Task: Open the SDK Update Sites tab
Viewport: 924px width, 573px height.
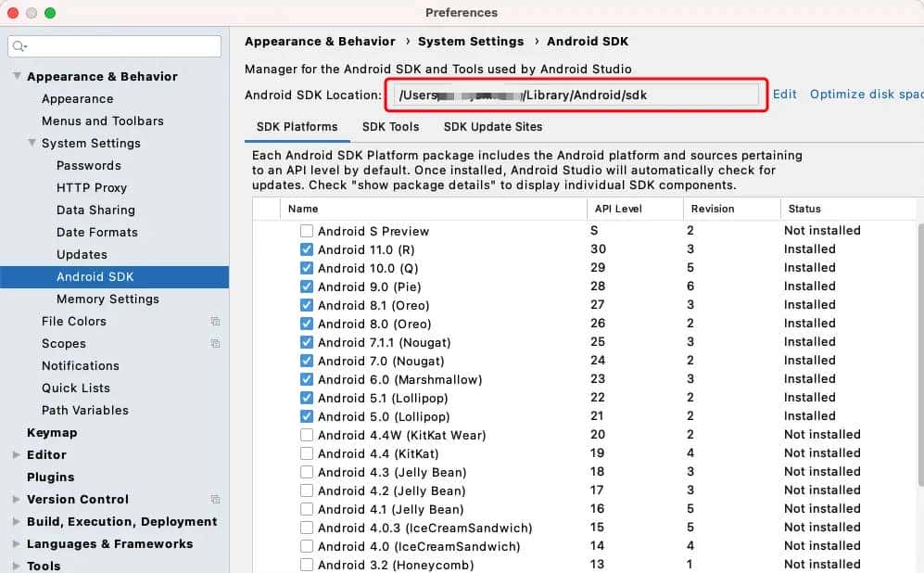Action: pyautogui.click(x=492, y=127)
